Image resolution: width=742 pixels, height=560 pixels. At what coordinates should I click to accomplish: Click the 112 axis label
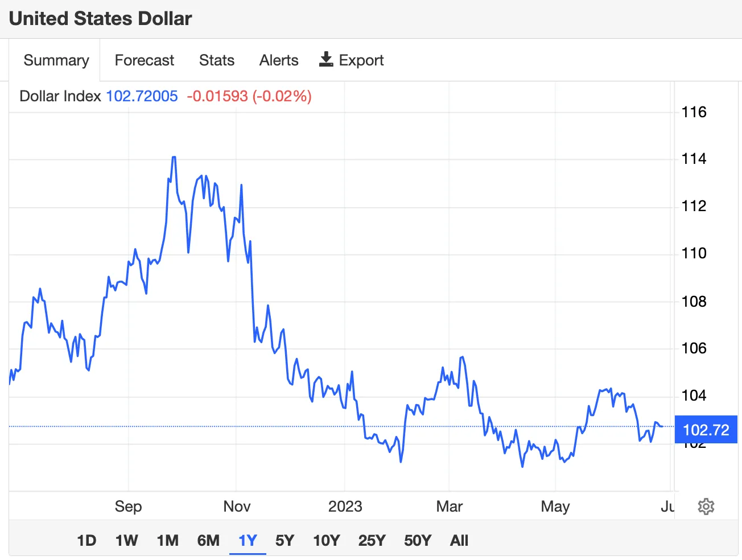pos(694,206)
